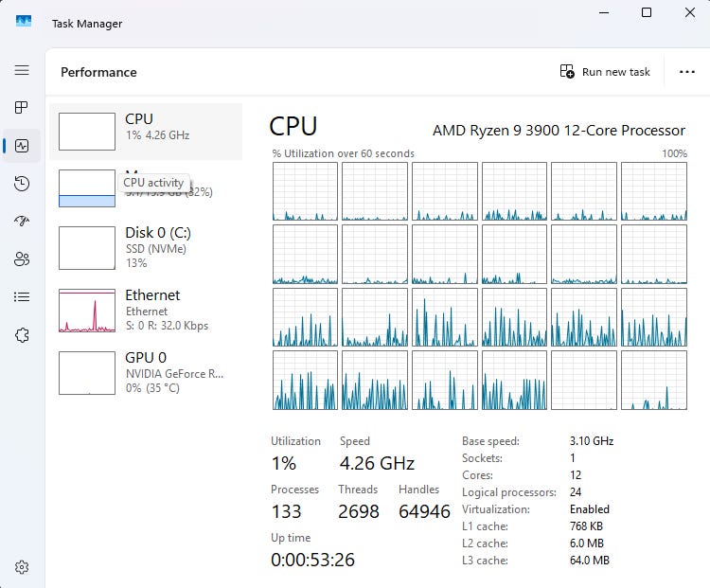Click the first logical processor graph
The width and height of the screenshot is (710, 588).
(305, 191)
